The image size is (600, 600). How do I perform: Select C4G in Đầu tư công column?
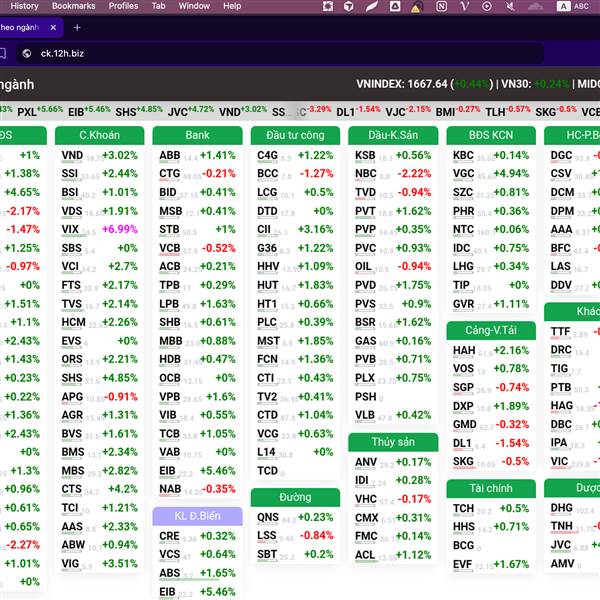[x=295, y=155]
